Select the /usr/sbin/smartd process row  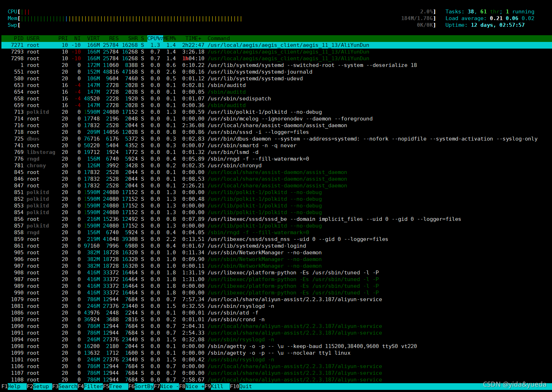click(x=276, y=145)
